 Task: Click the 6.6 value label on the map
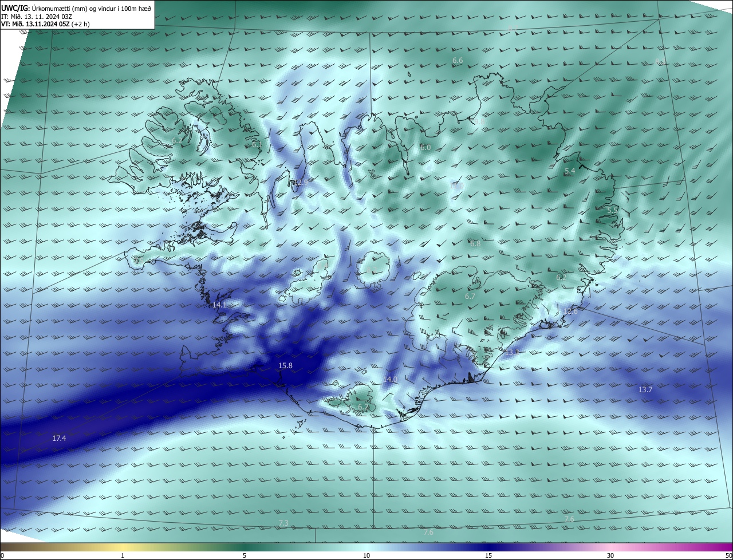458,61
